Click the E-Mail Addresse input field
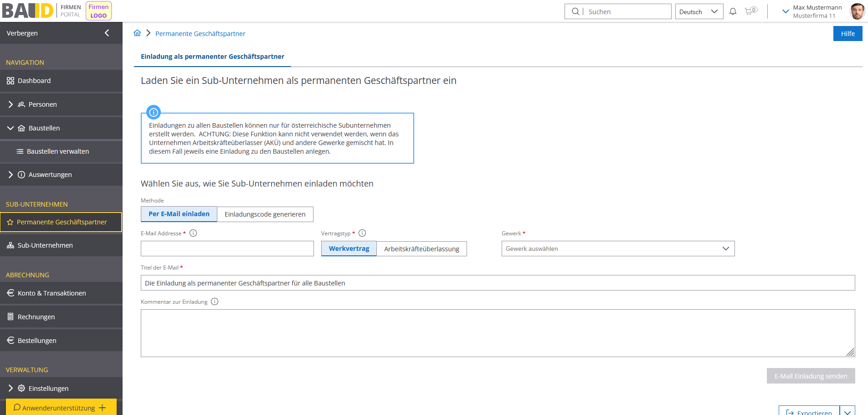Viewport: 868px width, 415px height. point(227,249)
